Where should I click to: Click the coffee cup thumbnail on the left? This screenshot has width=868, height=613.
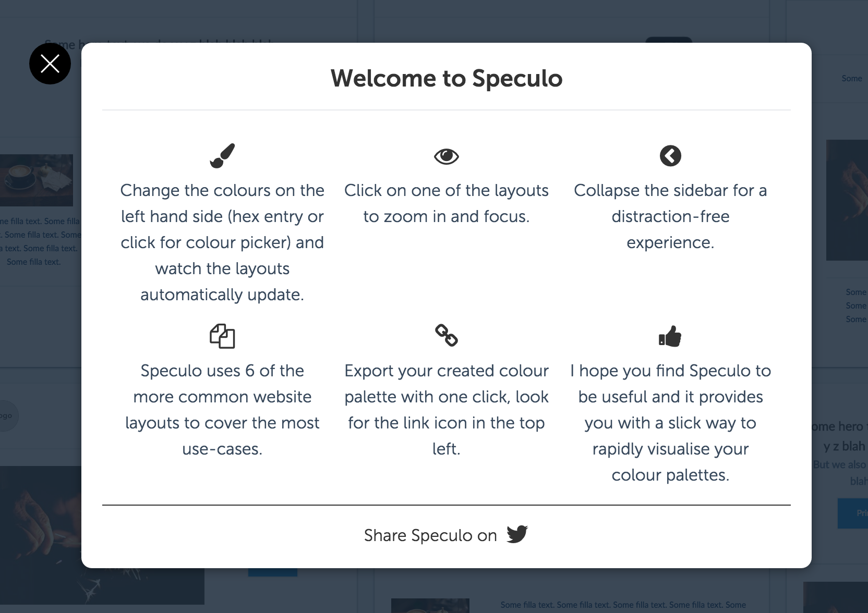(37, 180)
